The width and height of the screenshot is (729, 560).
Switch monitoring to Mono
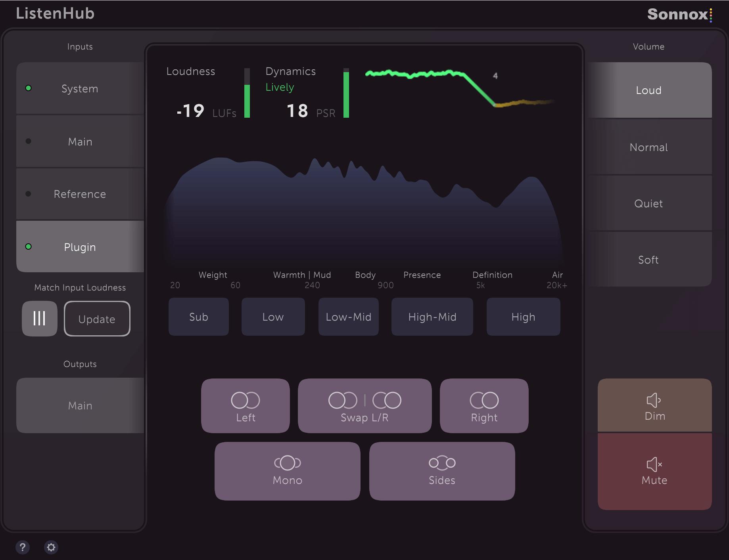click(287, 471)
